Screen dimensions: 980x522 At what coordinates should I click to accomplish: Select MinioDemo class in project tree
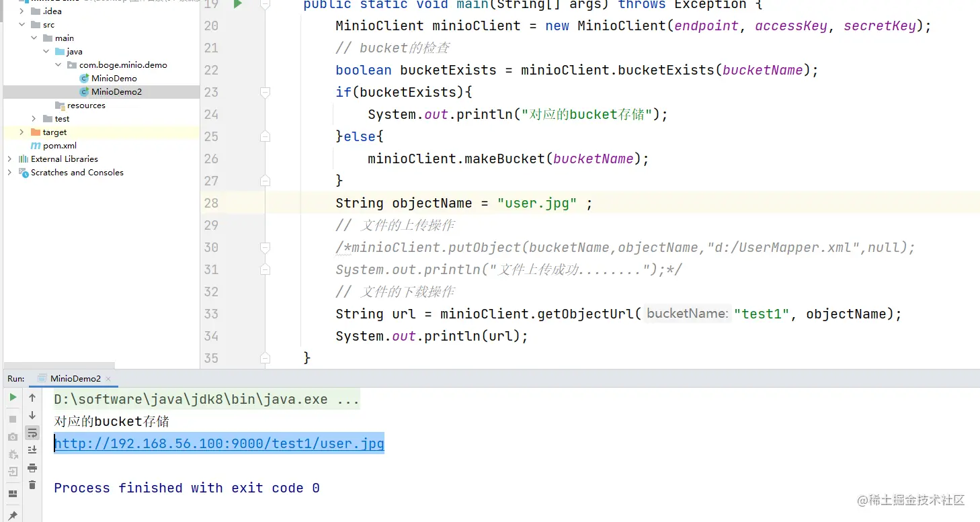pos(114,79)
